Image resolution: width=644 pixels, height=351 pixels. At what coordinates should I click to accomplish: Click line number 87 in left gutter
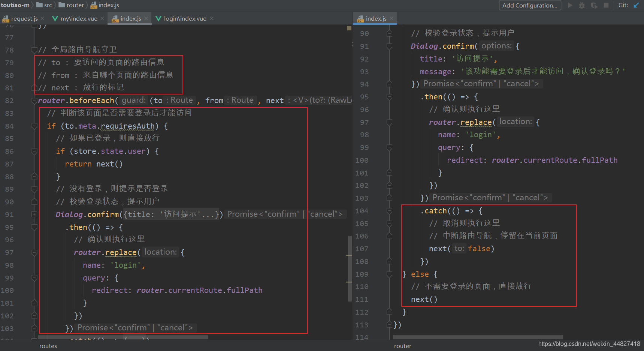pos(9,164)
